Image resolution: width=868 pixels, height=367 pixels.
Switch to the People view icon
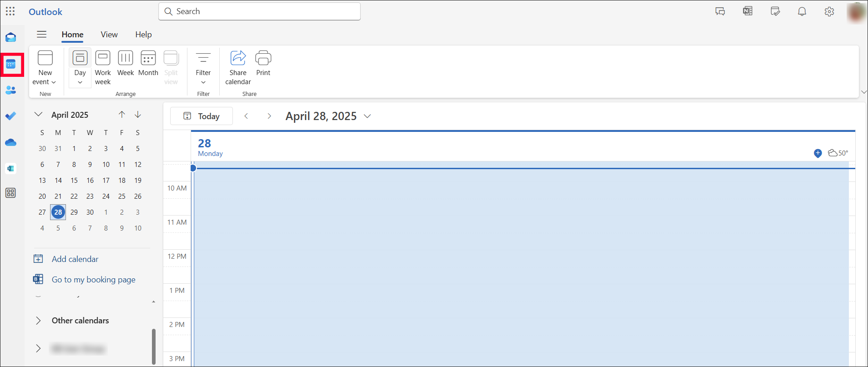[x=10, y=90]
